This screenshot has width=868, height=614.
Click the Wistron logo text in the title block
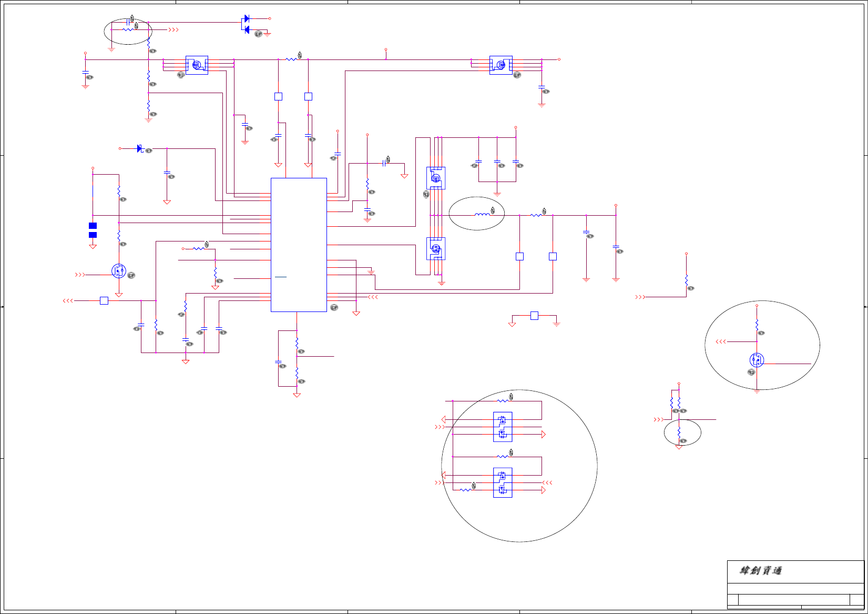tap(761, 570)
